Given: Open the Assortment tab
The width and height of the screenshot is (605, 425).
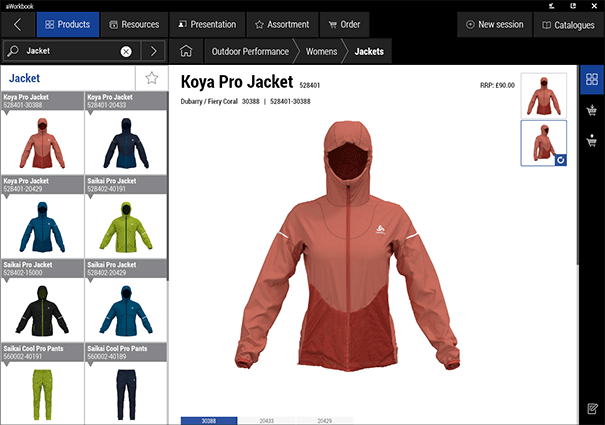Looking at the screenshot, I should tap(282, 24).
